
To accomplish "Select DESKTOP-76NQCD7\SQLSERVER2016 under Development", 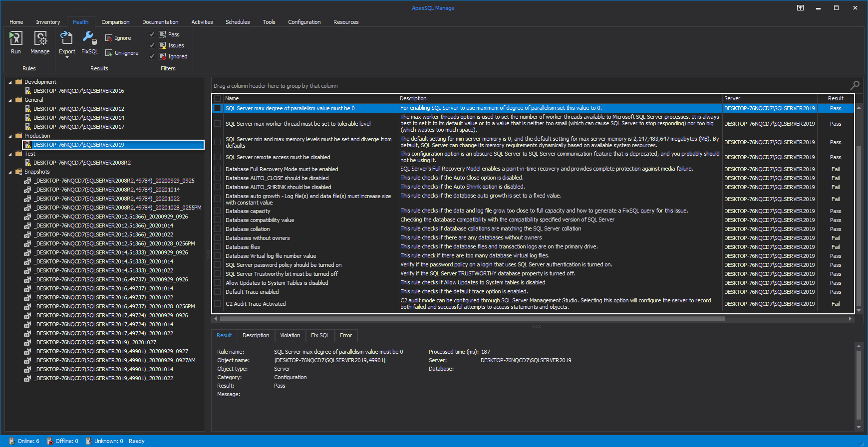I will pos(78,91).
